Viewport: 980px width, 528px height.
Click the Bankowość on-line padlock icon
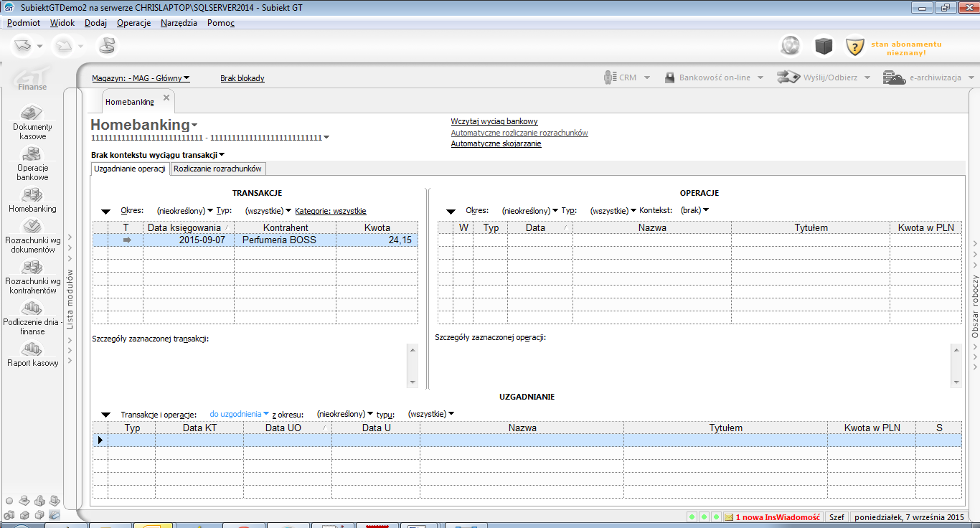[669, 77]
